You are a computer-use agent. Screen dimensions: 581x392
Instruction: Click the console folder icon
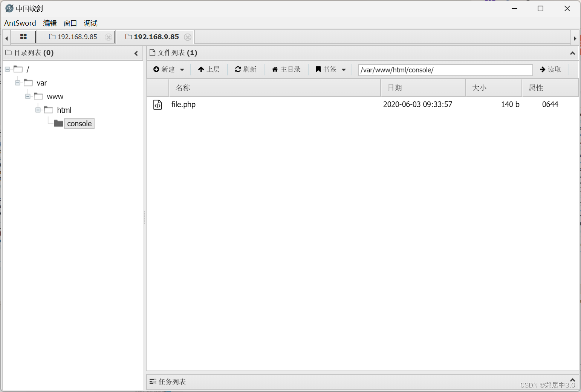coord(59,123)
